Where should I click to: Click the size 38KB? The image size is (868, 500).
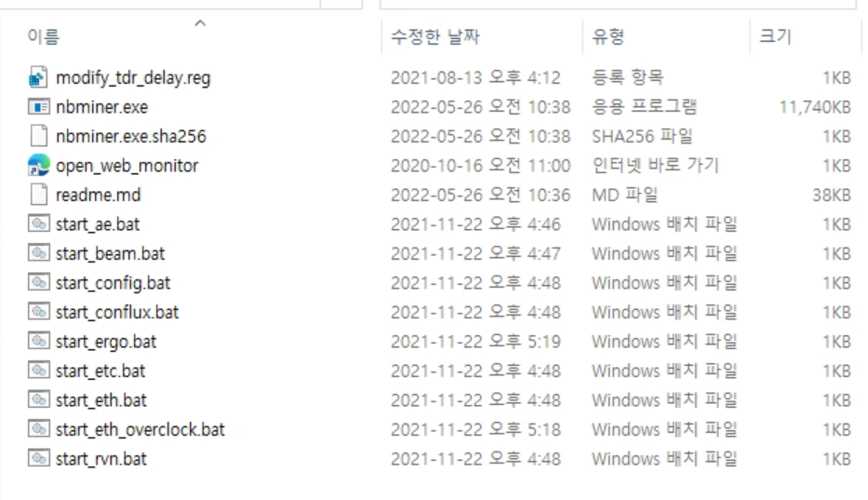pos(832,195)
